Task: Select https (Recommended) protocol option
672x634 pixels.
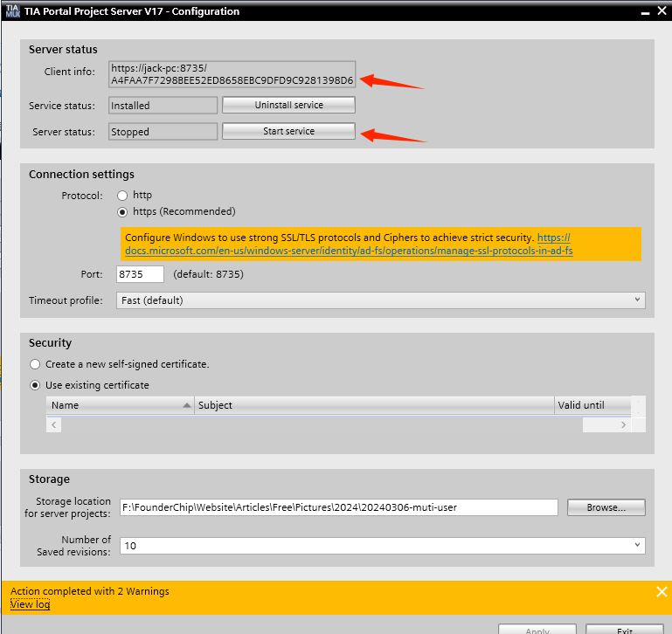Action: tap(122, 211)
